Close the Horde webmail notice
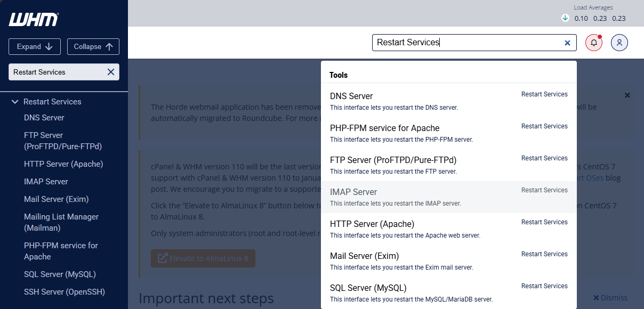 [x=627, y=95]
